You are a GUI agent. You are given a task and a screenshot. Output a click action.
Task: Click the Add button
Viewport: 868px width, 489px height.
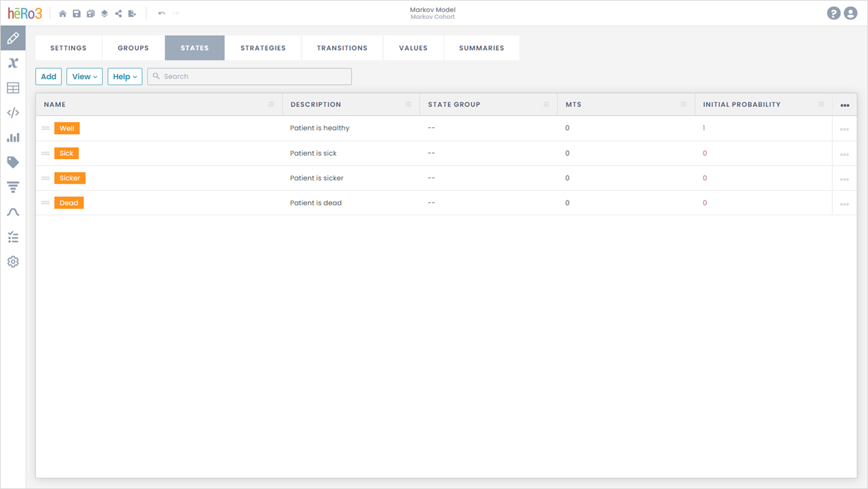[49, 77]
